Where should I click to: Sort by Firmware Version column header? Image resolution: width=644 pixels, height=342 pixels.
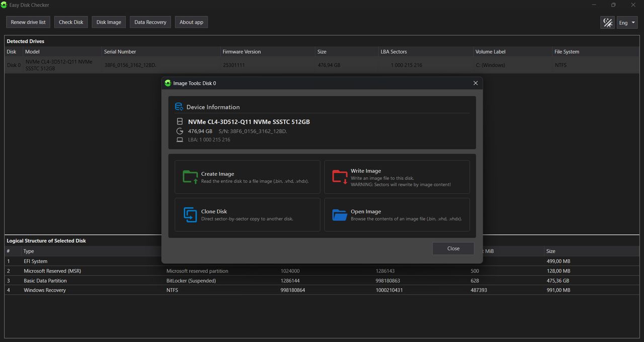(242, 52)
